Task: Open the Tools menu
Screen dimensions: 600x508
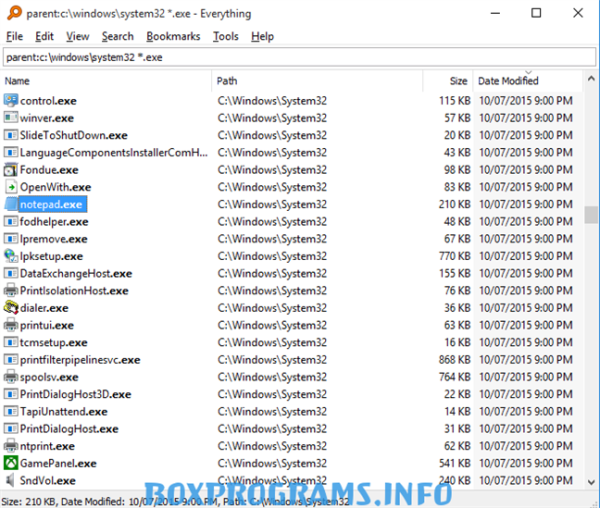Action: [x=225, y=36]
